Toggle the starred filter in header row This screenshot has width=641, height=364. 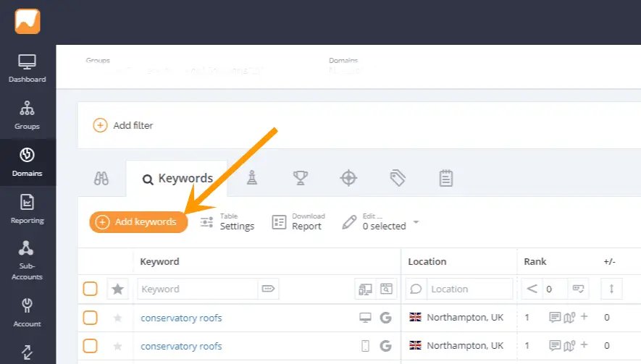pos(118,289)
